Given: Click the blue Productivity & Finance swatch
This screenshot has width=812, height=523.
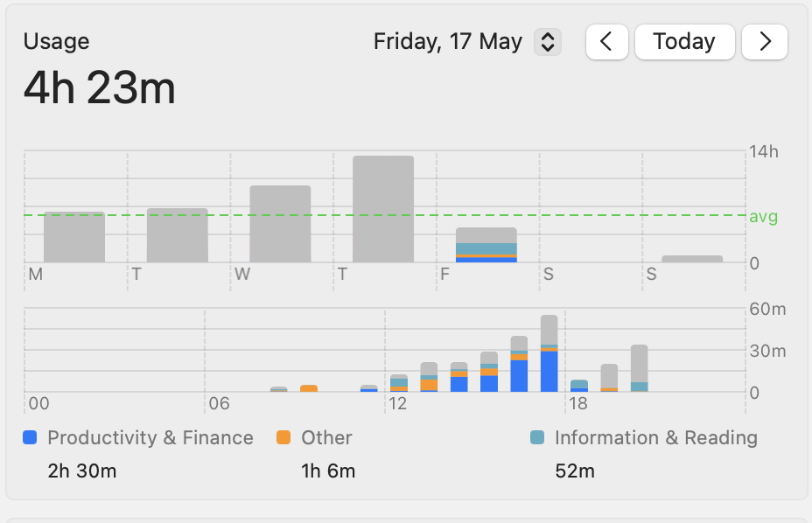Looking at the screenshot, I should click(31, 438).
